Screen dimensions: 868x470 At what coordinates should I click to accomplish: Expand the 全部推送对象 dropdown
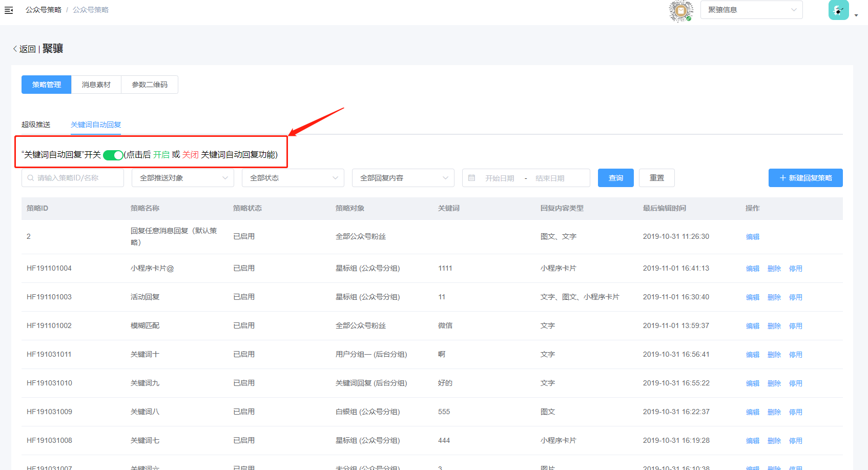tap(183, 178)
